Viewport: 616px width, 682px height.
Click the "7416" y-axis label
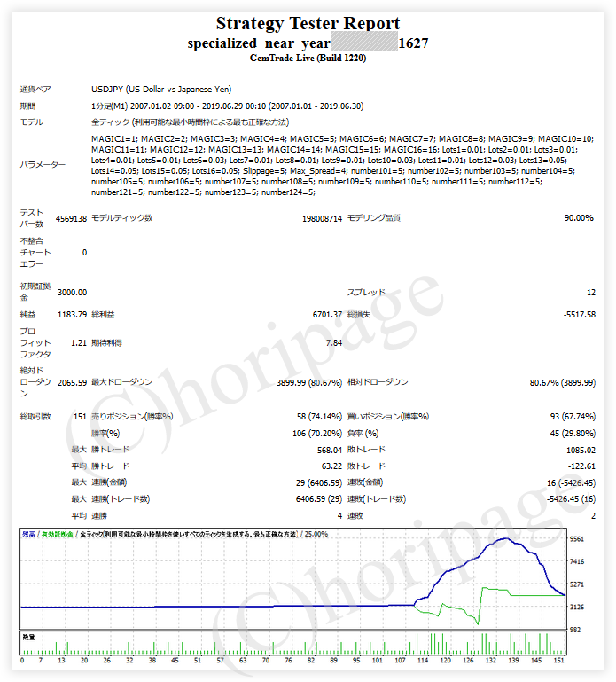(577, 562)
